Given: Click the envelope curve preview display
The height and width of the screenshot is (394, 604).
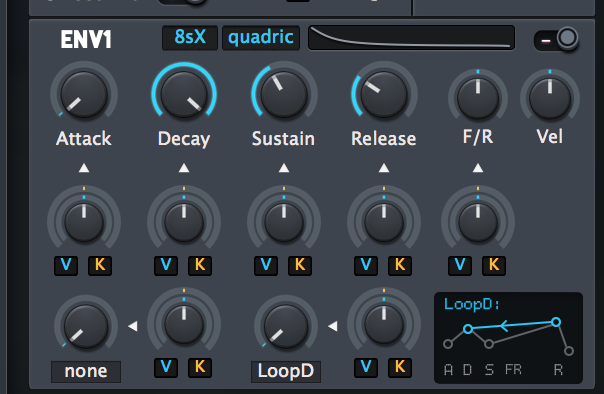Looking at the screenshot, I should point(411,38).
